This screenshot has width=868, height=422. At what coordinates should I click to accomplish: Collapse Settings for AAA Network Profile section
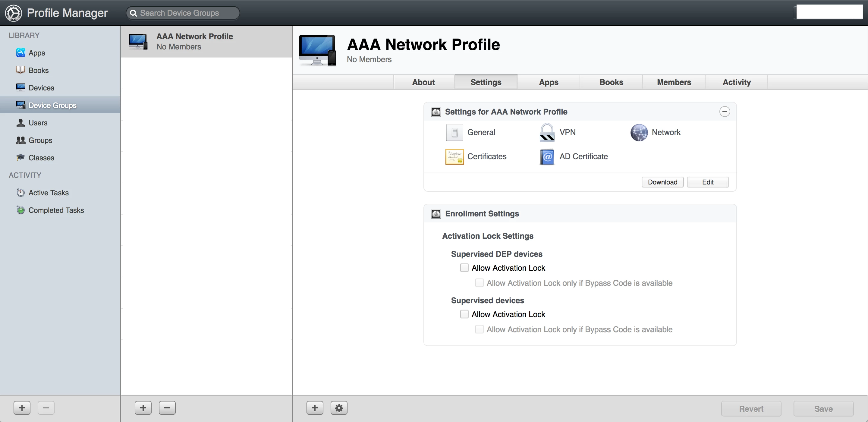(x=725, y=112)
